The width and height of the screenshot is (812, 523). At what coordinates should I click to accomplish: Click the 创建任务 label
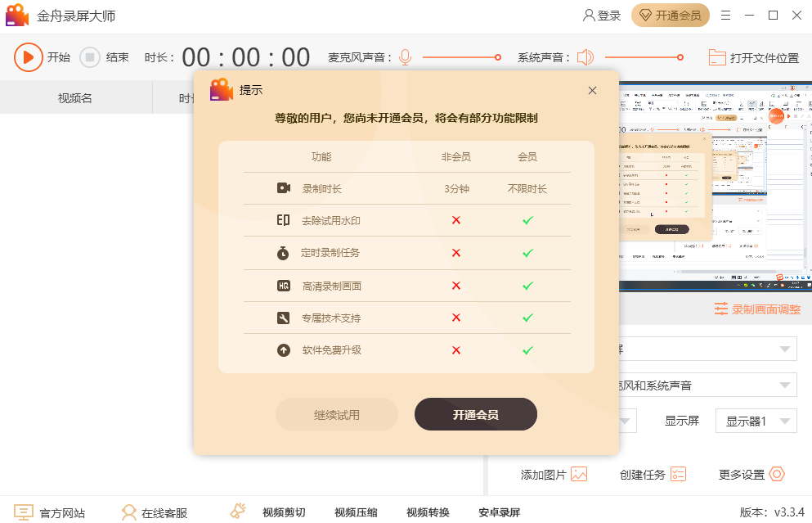(642, 475)
